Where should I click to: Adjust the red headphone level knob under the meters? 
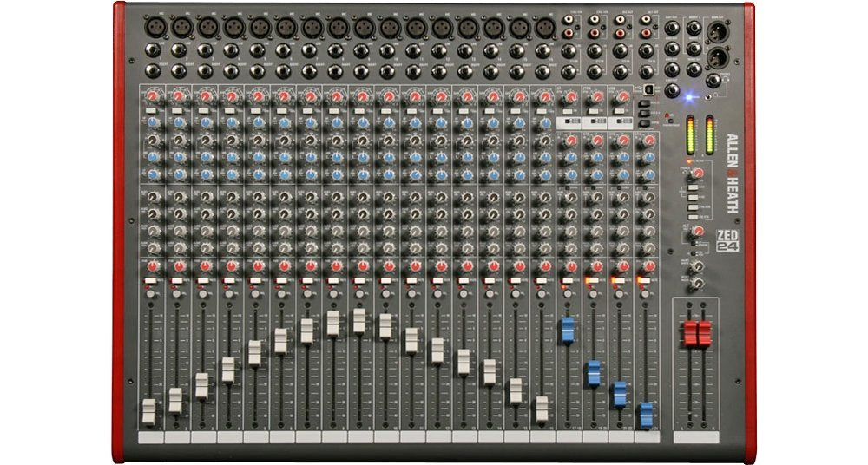(698, 174)
